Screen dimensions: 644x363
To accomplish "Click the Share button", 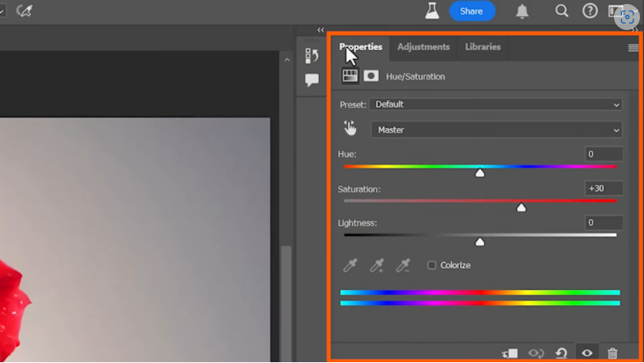I will tap(472, 11).
